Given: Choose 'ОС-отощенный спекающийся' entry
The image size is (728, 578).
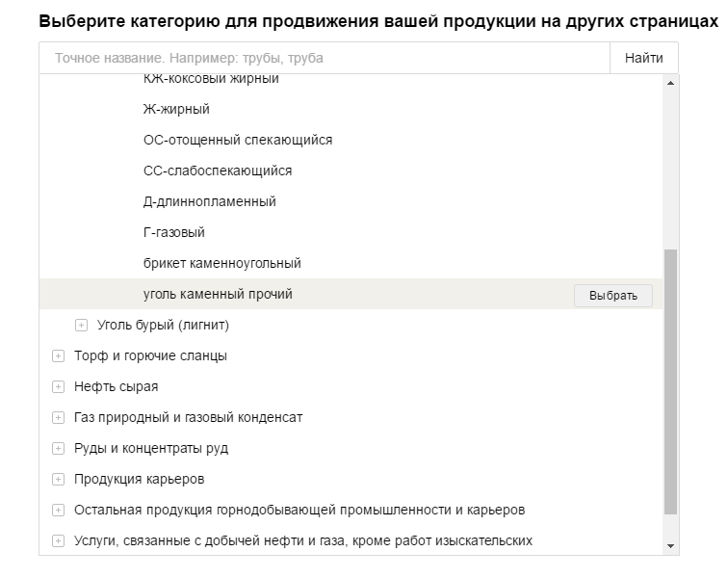Looking at the screenshot, I should (238, 140).
